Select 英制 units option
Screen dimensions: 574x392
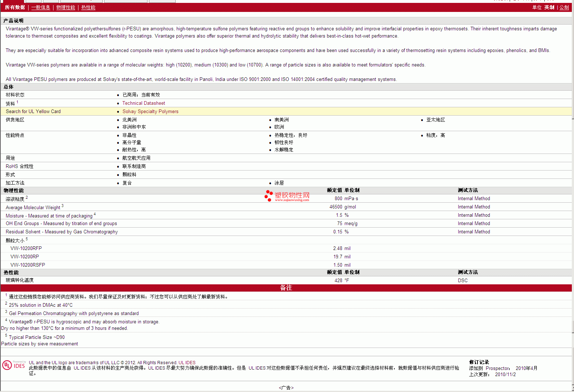pos(549,7)
